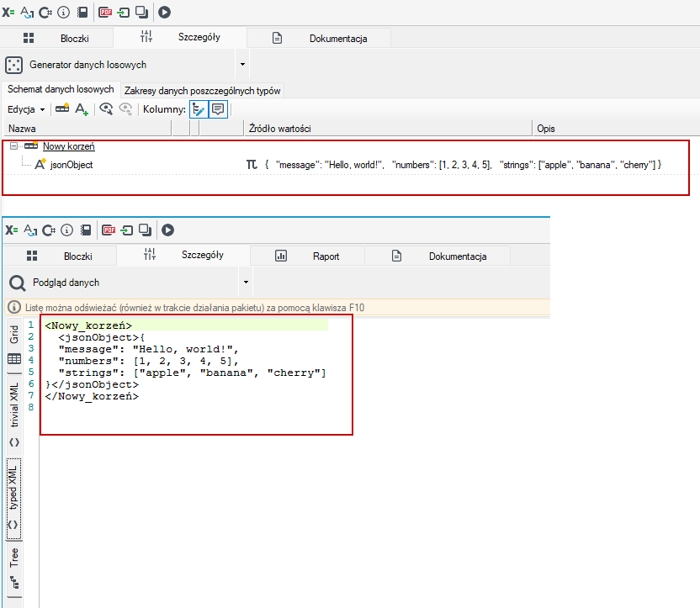Click the Opis column header
Viewport: 700px width, 608px height.
(616, 129)
